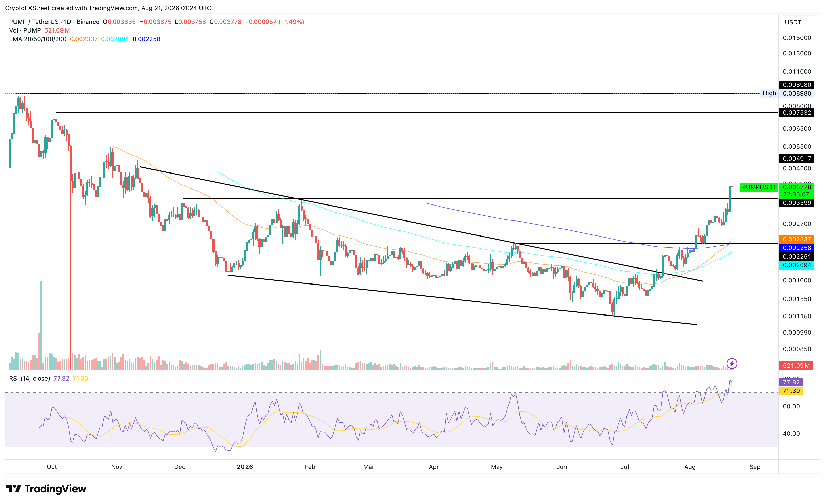Click the green 0.003778 current price label
The width and height of the screenshot is (826, 504).
coord(797,187)
